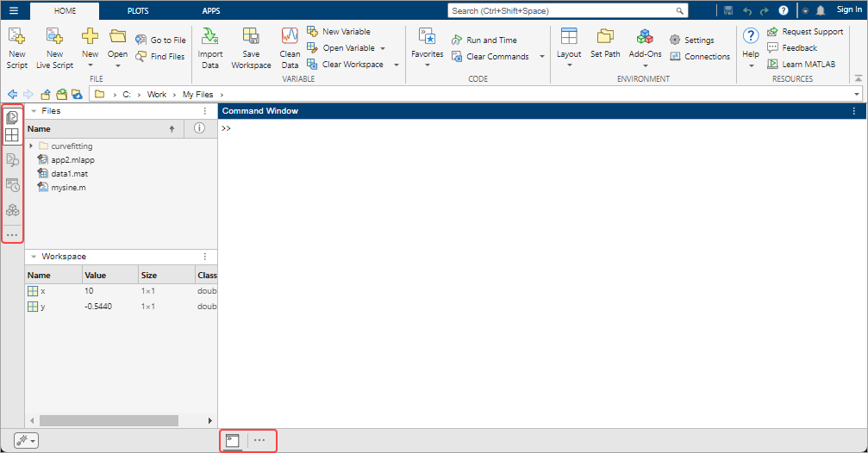Click Learn MATLAB
This screenshot has width=868, height=453.
(801, 65)
